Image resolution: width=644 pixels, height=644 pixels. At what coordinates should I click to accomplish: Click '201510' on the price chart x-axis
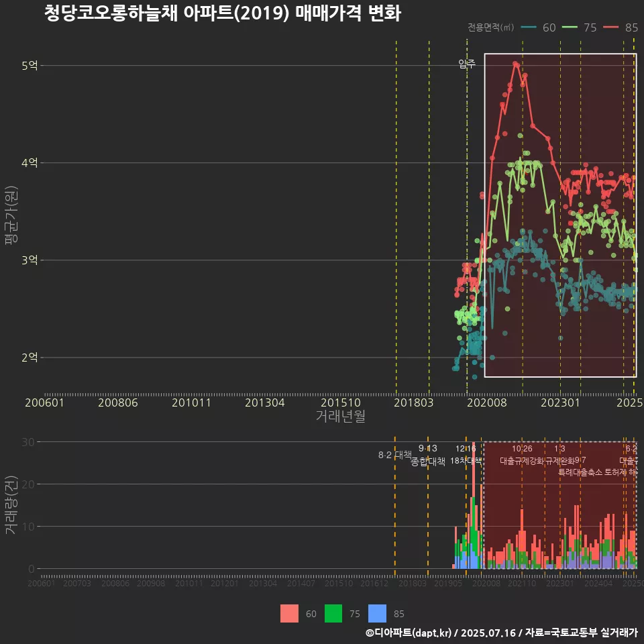point(341,402)
